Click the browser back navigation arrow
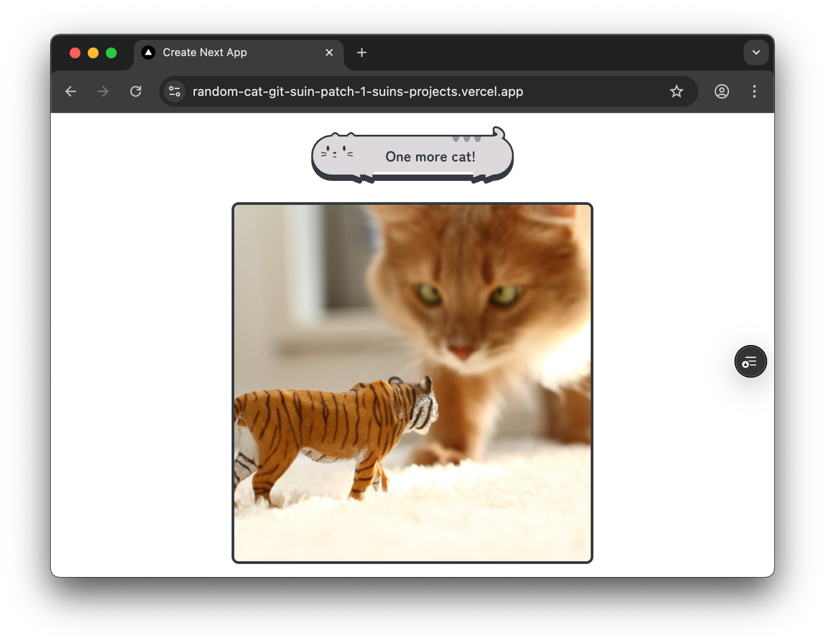The image size is (825, 644). coord(71,91)
